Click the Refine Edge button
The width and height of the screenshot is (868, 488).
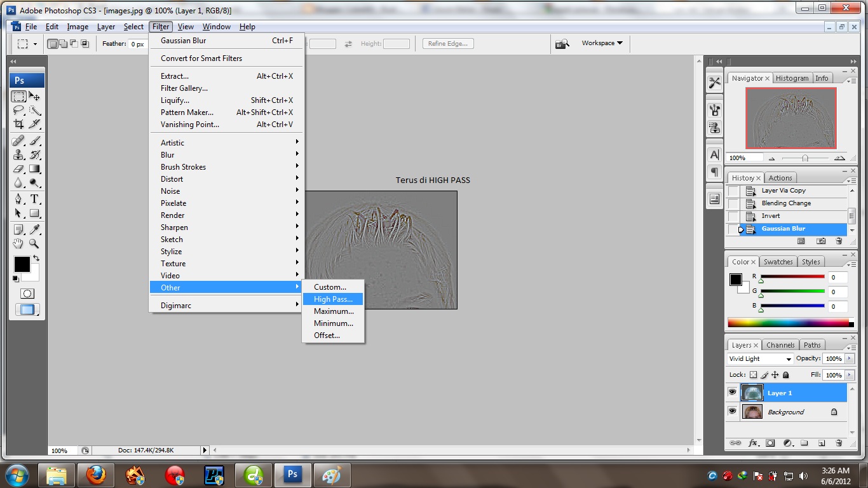tap(448, 44)
